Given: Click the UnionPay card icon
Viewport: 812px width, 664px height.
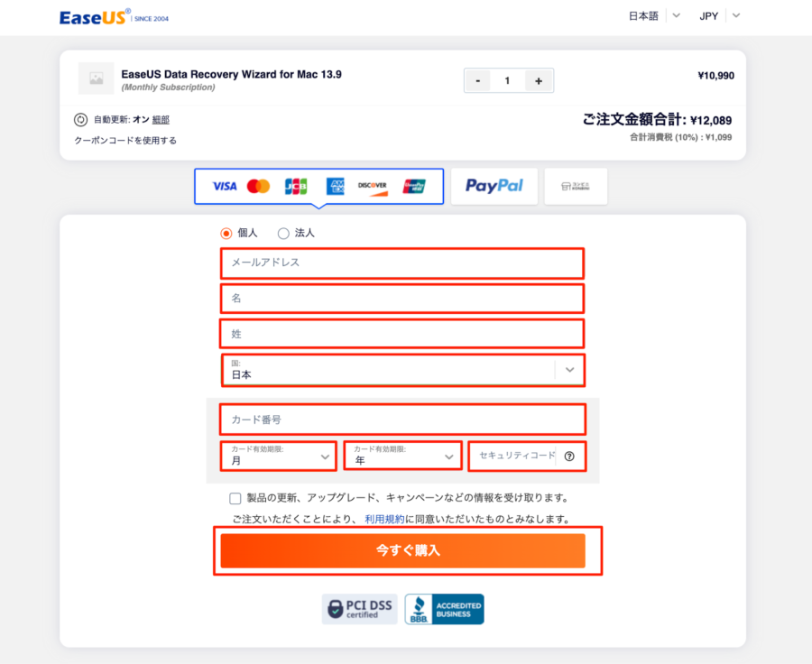Looking at the screenshot, I should (414, 186).
